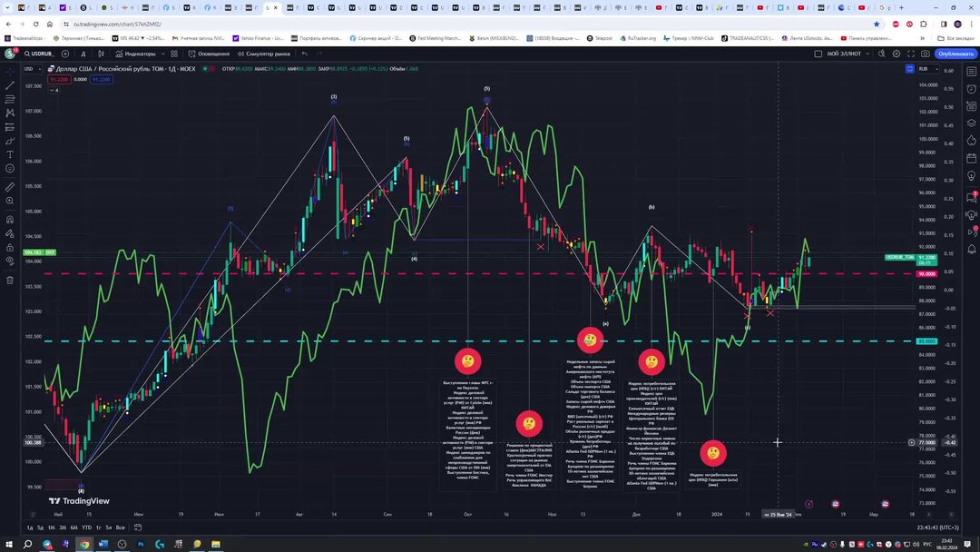The width and height of the screenshot is (980, 552).
Task: Toggle magnet mode in left toolbar
Action: [x=9, y=220]
